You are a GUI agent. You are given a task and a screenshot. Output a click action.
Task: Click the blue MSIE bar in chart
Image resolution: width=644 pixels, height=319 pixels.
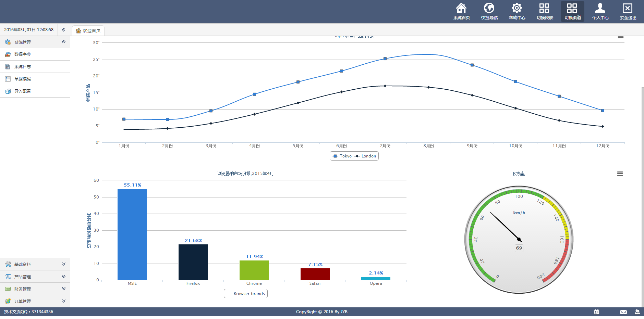[132, 234]
